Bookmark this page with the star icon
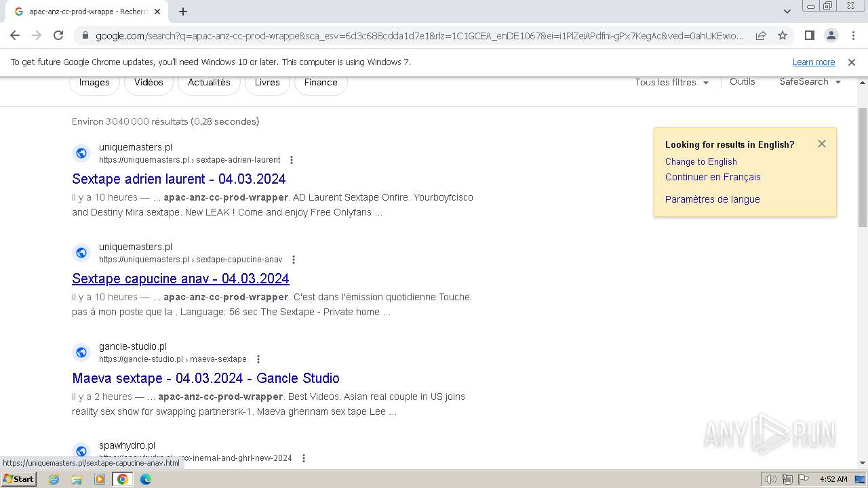Image resolution: width=868 pixels, height=488 pixels. pos(783,35)
